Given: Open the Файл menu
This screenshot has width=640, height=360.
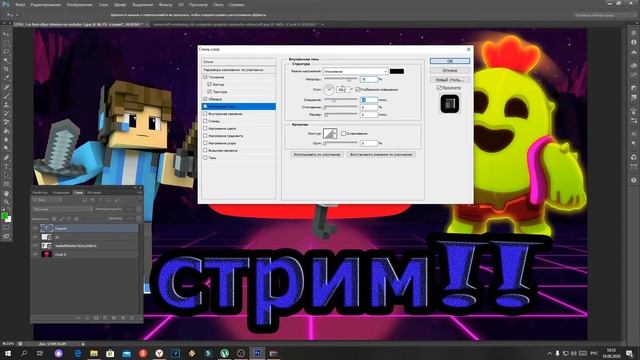Looking at the screenshot, I should pos(20,4).
